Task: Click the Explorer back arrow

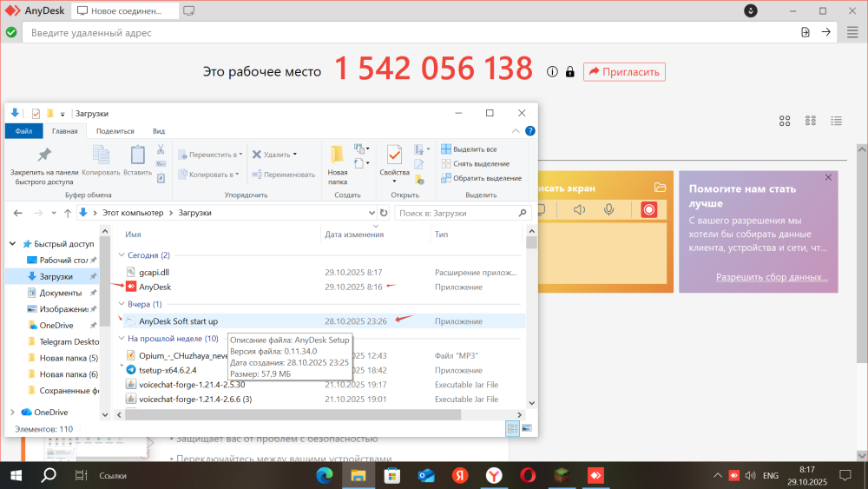Action: point(17,213)
